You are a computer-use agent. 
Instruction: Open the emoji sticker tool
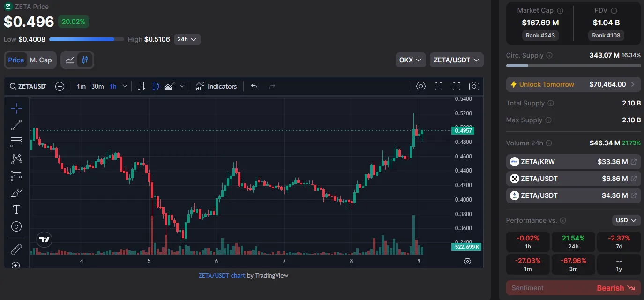tap(16, 226)
